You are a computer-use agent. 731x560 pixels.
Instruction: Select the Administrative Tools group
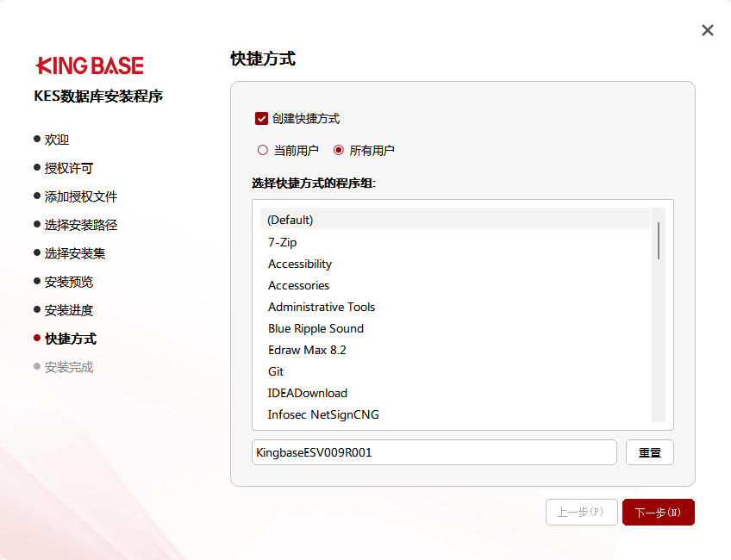pyautogui.click(x=455, y=307)
